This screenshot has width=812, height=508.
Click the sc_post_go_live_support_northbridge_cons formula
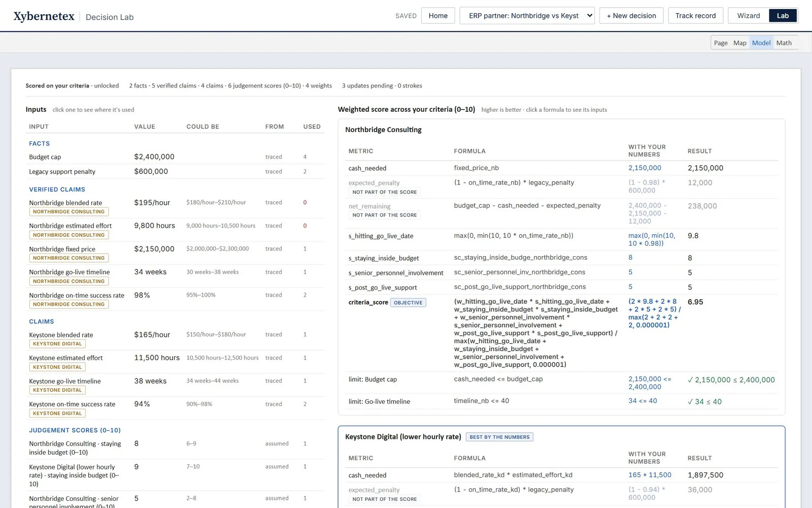pyautogui.click(x=520, y=287)
